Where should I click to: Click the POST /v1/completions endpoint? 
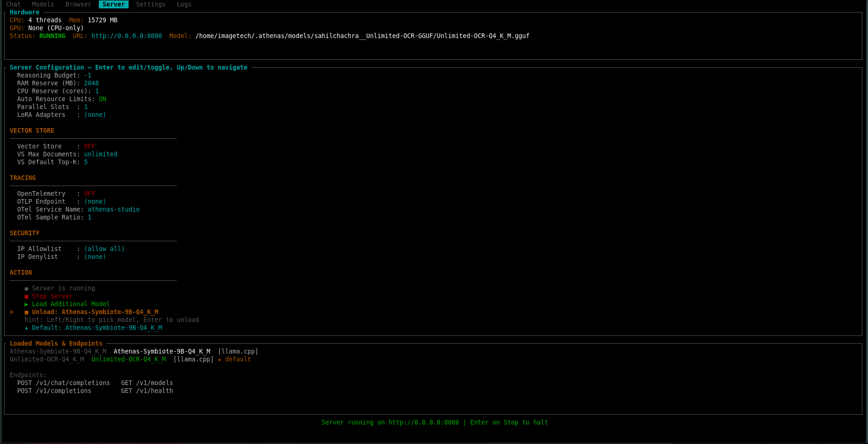(x=54, y=391)
